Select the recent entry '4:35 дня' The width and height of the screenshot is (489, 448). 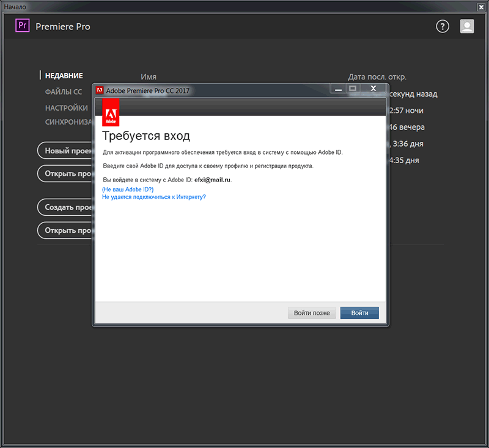tap(404, 160)
